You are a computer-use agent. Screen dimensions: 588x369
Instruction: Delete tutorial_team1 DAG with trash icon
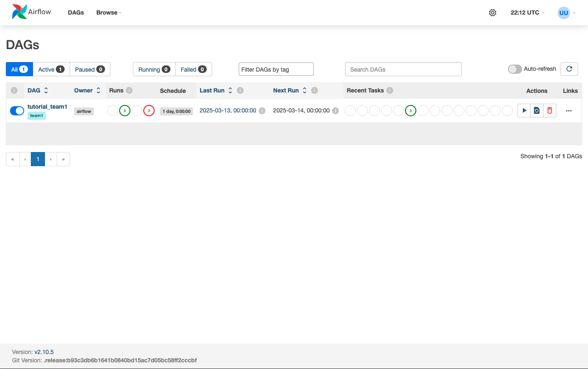click(550, 110)
